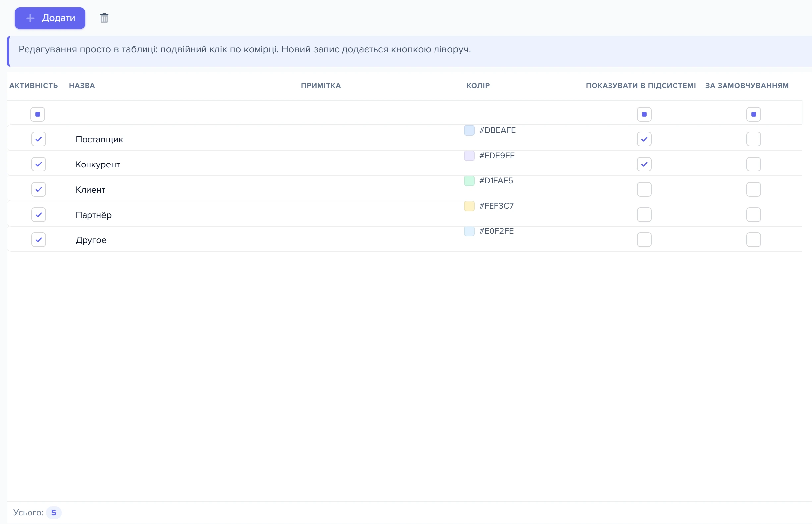Click the ПРИМІТКА column header
Image resolution: width=812 pixels, height=524 pixels.
320,86
